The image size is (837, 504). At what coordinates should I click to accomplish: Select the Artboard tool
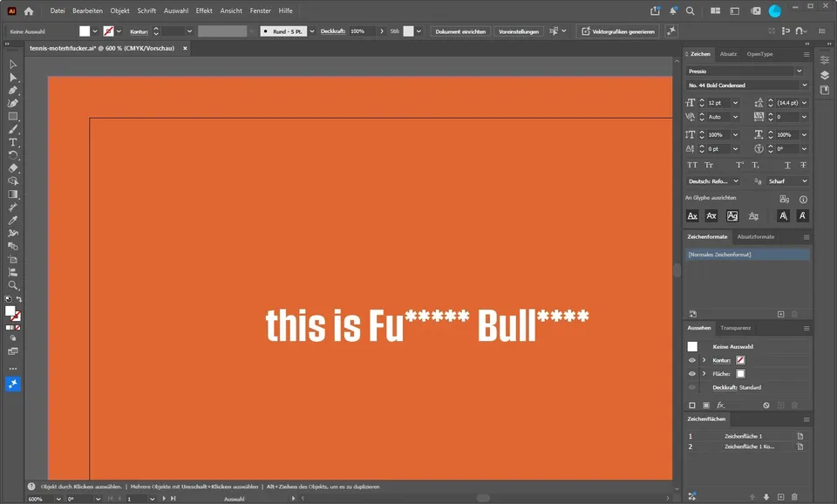pos(13,259)
